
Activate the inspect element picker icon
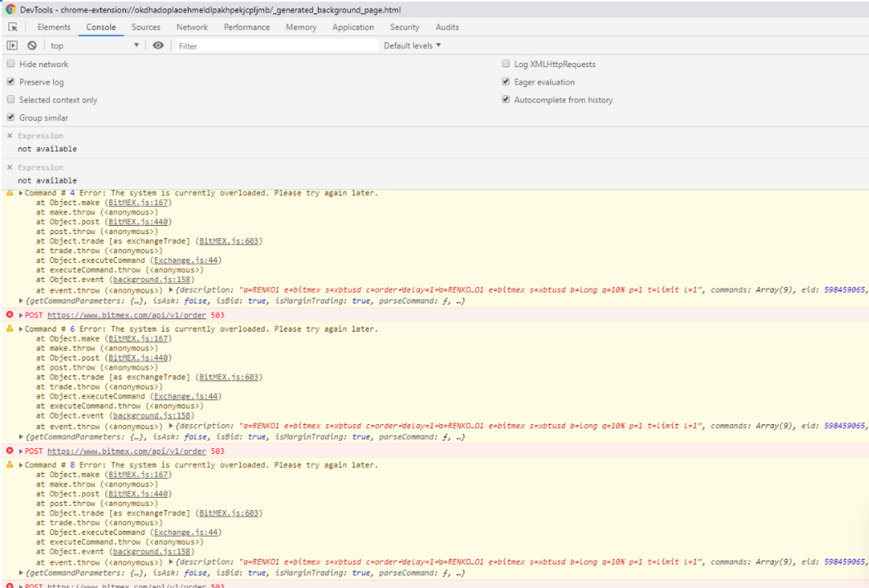[x=12, y=27]
